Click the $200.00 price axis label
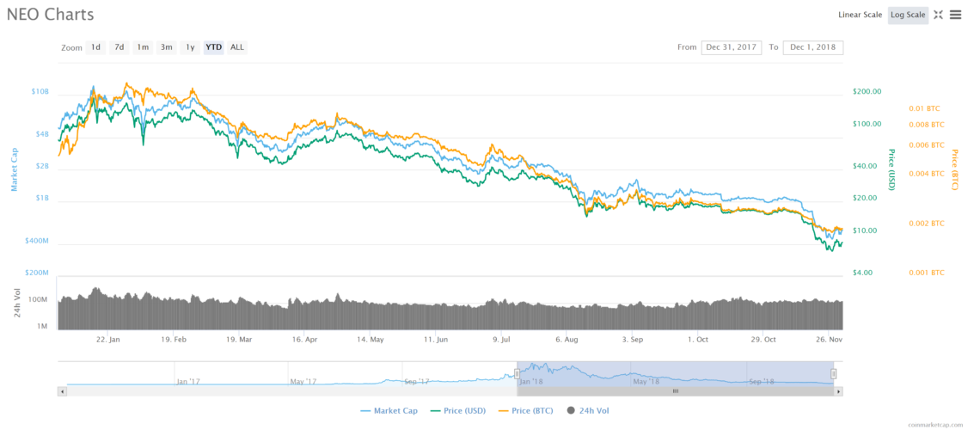This screenshot has width=980, height=430. [867, 91]
